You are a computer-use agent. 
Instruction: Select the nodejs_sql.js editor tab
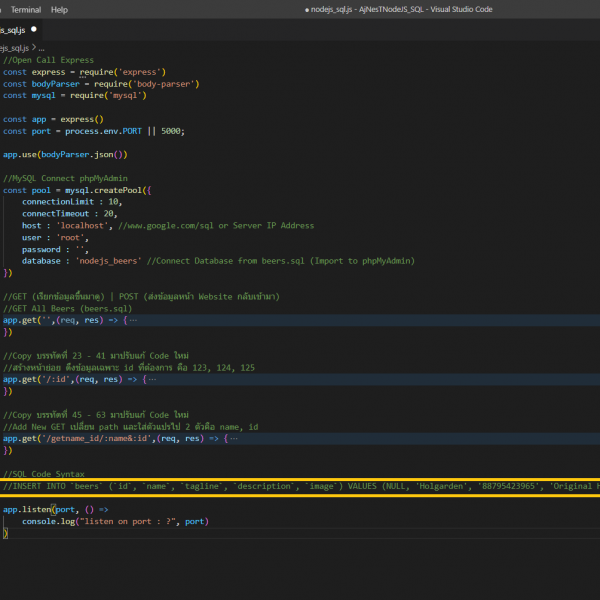coord(12,30)
